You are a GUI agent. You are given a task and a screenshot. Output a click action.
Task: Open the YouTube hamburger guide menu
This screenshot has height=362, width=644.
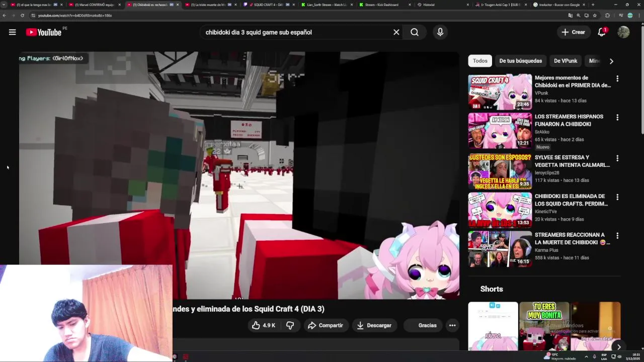coord(12,32)
